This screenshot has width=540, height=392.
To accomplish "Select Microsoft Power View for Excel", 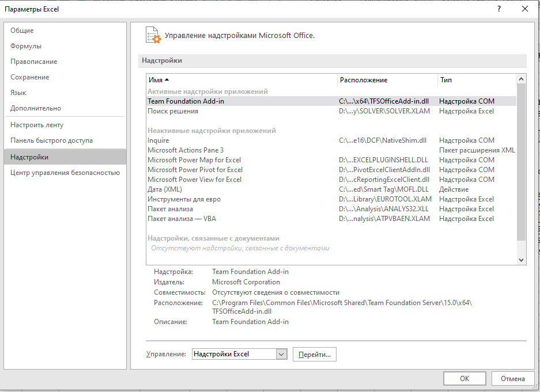I will (x=331, y=180).
